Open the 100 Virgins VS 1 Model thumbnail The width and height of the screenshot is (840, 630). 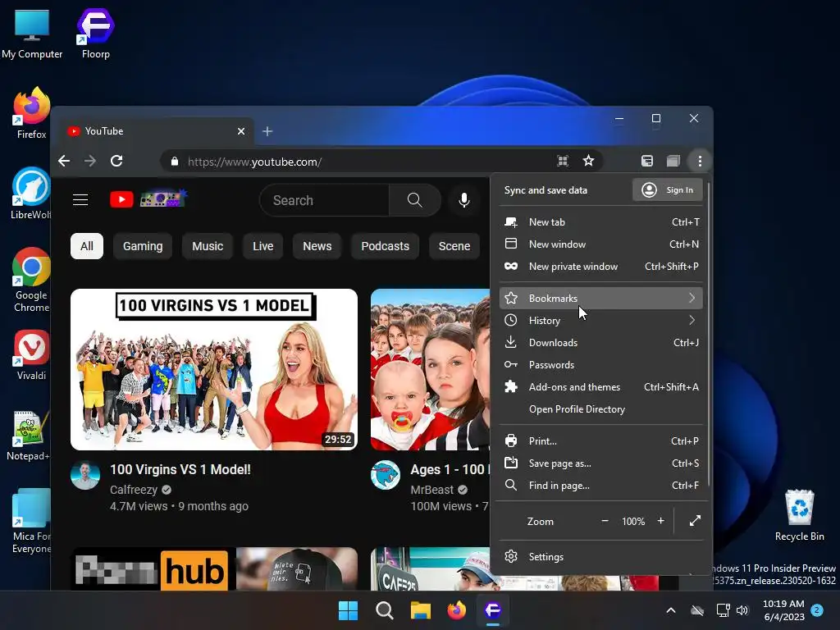pos(214,370)
